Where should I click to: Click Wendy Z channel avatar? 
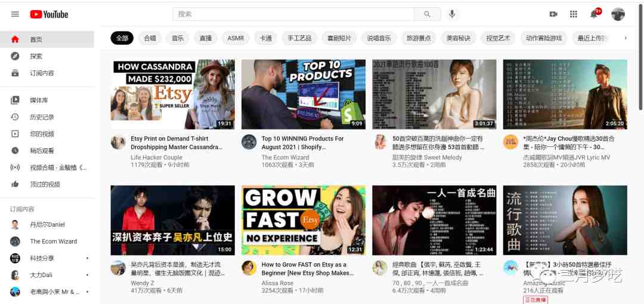(118, 268)
